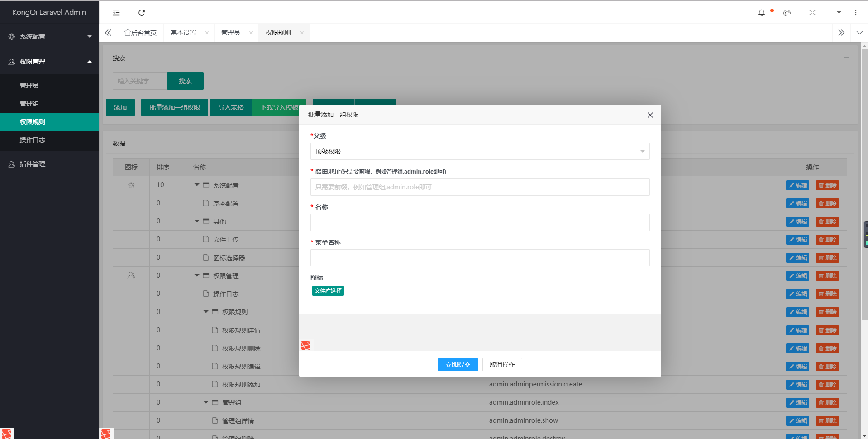The width and height of the screenshot is (868, 439).
Task: Delete the 文件上传 row
Action: 827,240
